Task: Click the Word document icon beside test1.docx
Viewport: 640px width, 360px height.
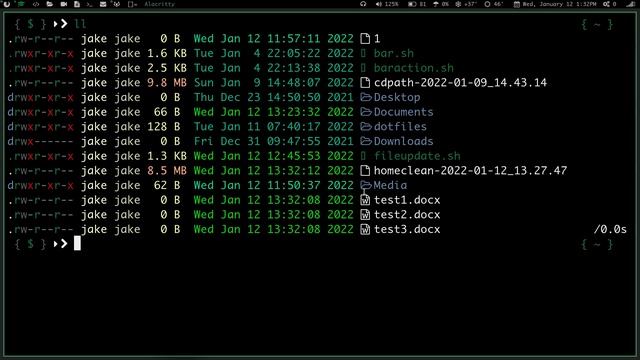Action: [365, 200]
